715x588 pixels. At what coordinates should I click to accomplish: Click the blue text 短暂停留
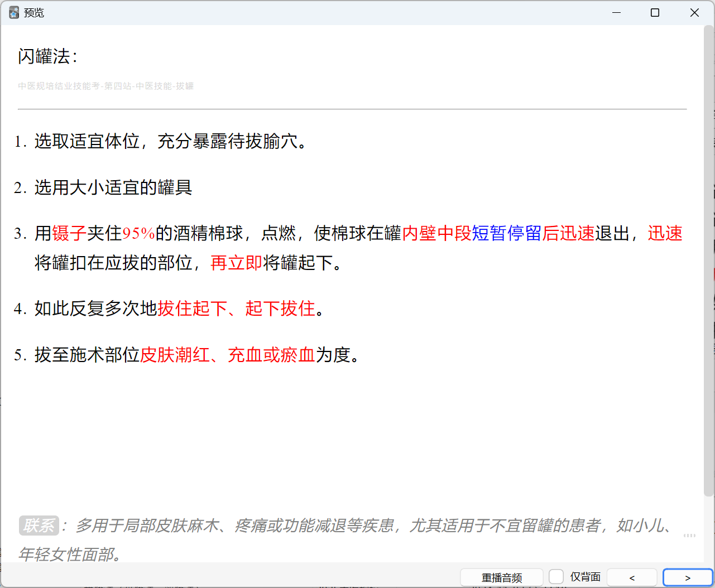pos(507,233)
